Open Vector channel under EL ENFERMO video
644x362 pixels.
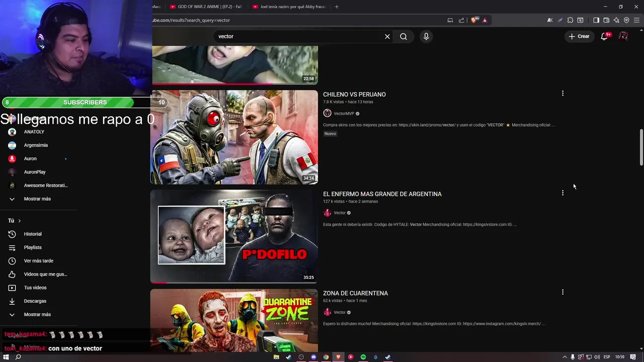340,213
